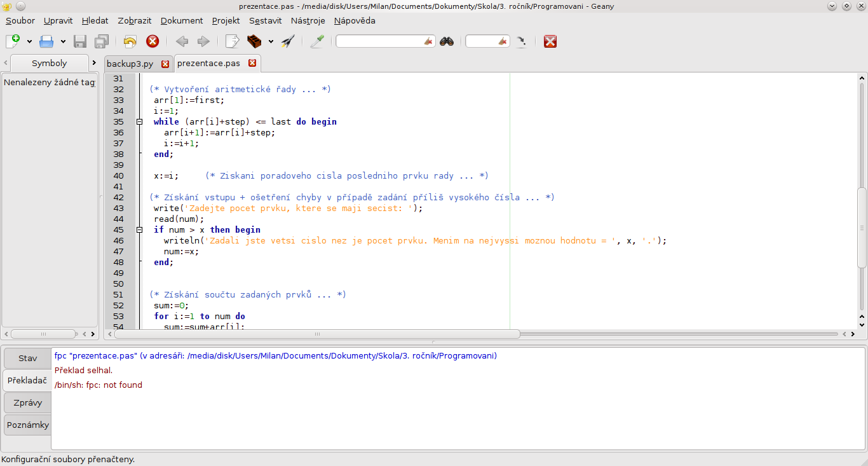This screenshot has height=466, width=868.
Task: Close the prezentace.pas tab
Action: point(252,63)
